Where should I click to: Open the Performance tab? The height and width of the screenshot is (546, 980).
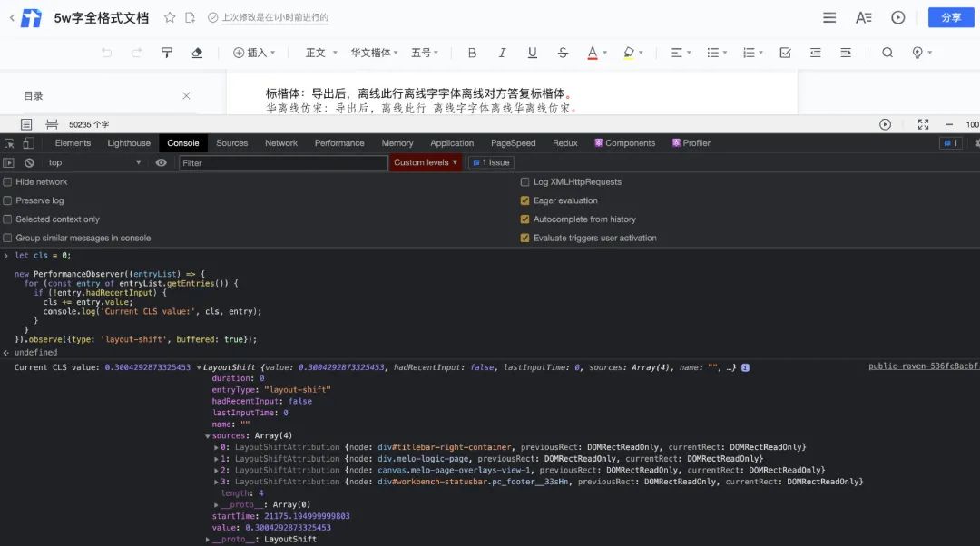coord(339,143)
